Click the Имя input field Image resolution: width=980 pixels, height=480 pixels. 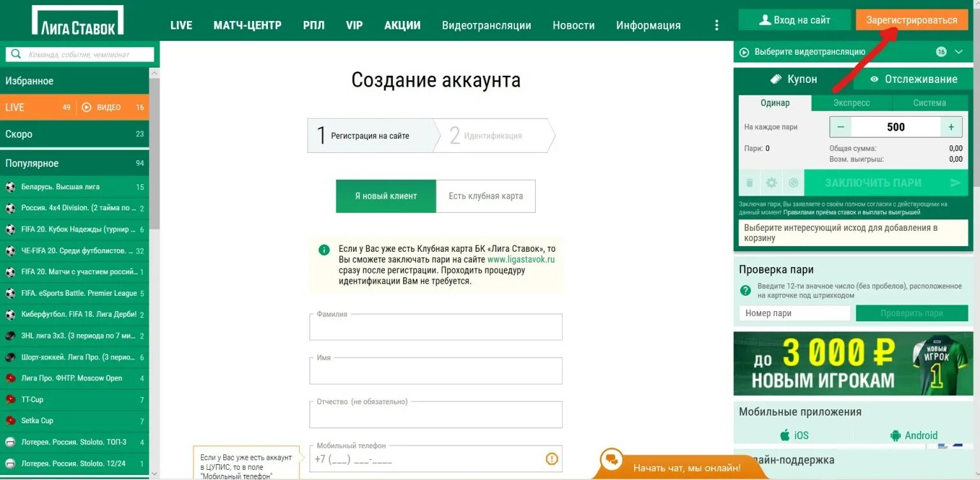pos(436,370)
